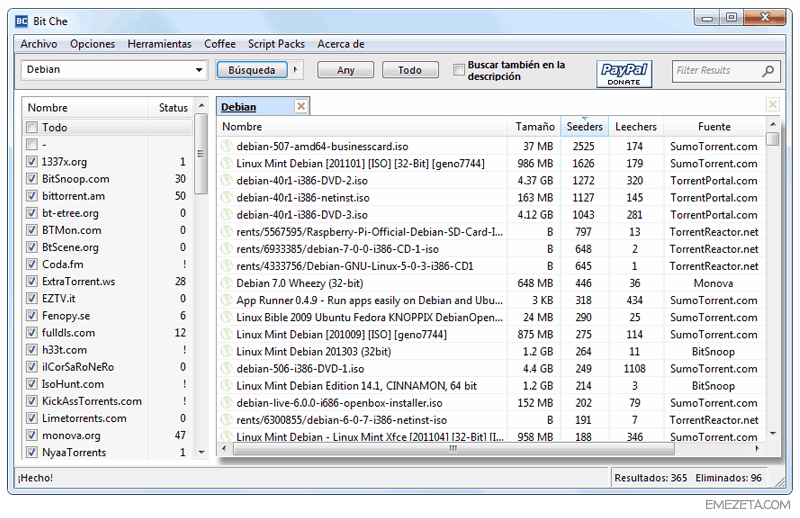The image size is (800, 518).
Task: Click the torrent icon beside debian-506-i386-DVD-1.iso
Action: tap(227, 369)
